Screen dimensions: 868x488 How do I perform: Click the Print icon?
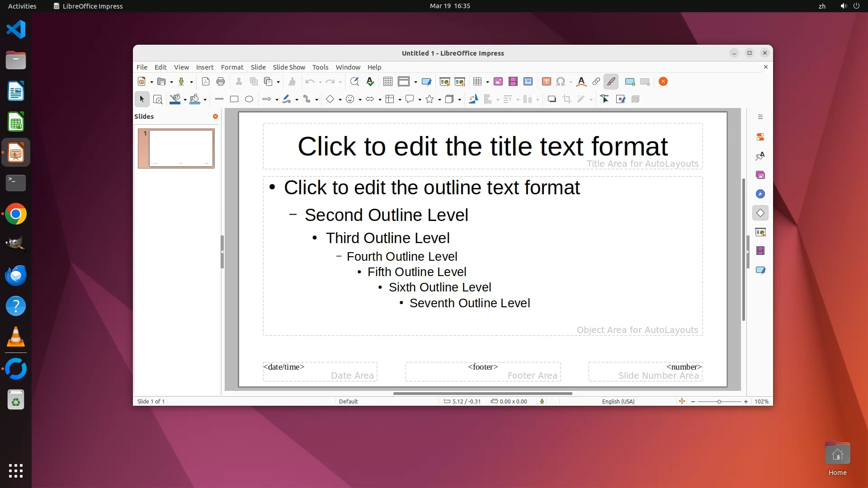click(x=221, y=81)
